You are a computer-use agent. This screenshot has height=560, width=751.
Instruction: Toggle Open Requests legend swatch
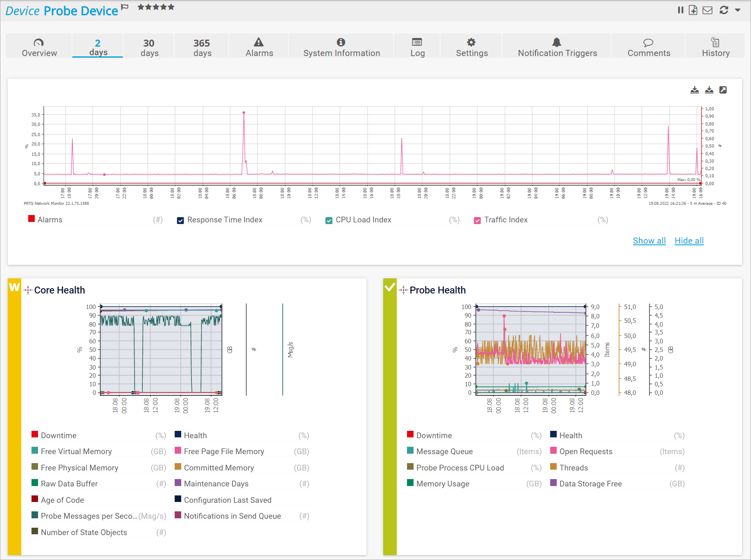point(553,450)
